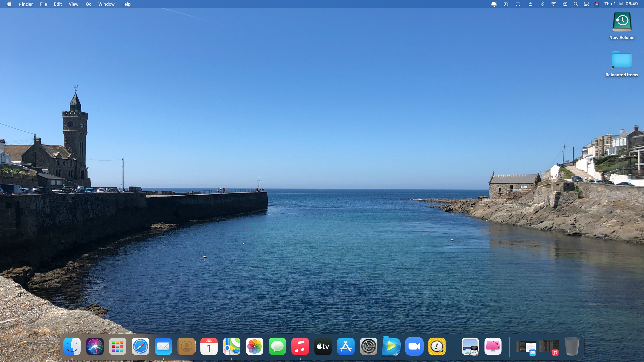Open the View menu
644x362 pixels.
(73, 4)
